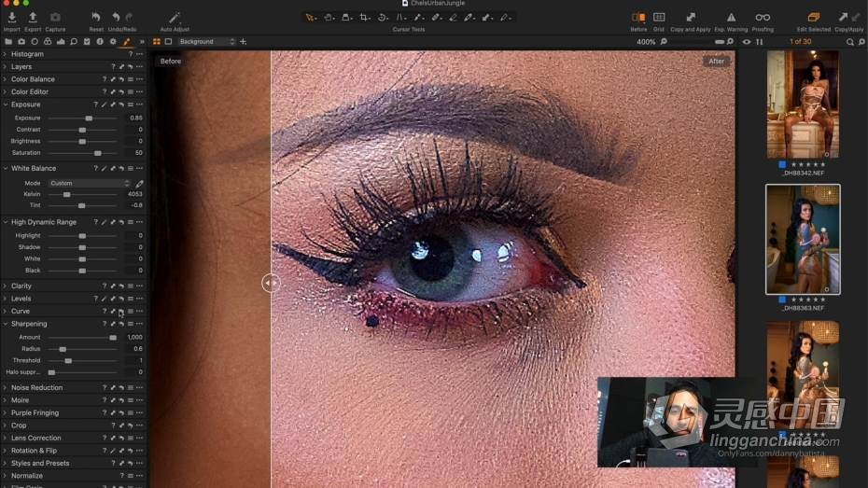Collapse the White Balance panel
The width and height of the screenshot is (868, 488).
[x=5, y=168]
